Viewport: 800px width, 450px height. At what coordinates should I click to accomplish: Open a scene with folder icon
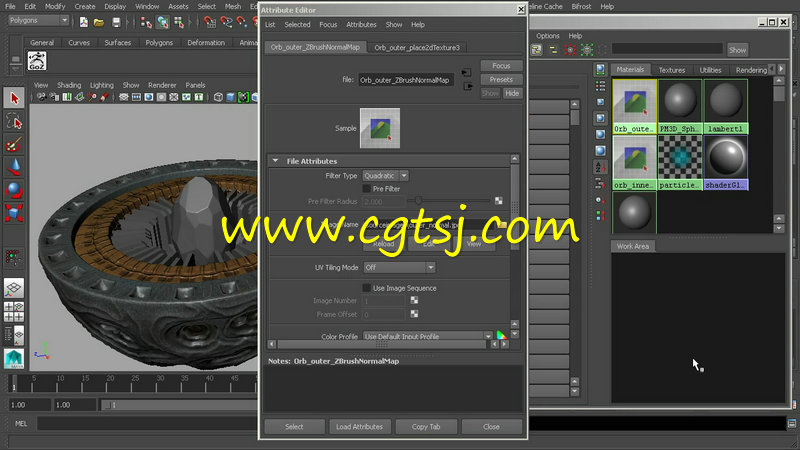click(x=99, y=21)
